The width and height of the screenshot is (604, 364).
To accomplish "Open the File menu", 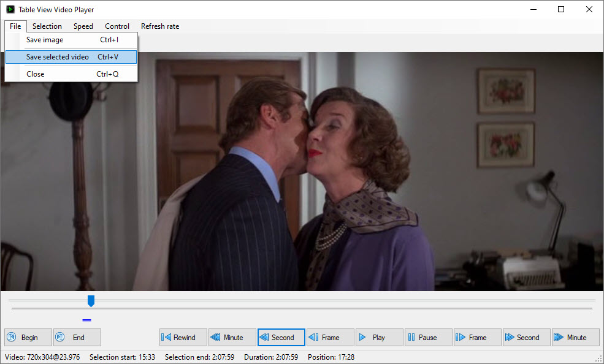I will (15, 26).
